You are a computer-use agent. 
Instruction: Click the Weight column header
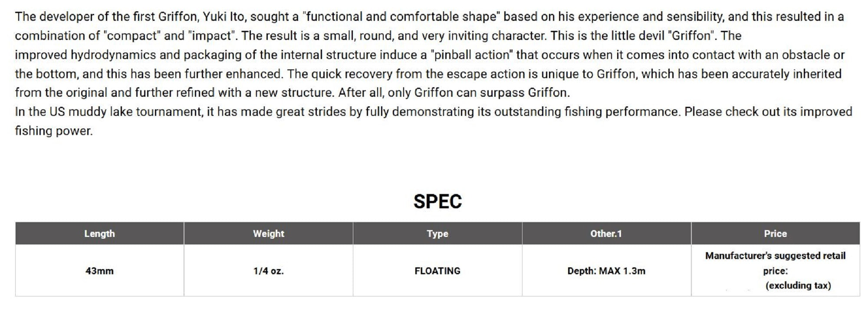[268, 233]
